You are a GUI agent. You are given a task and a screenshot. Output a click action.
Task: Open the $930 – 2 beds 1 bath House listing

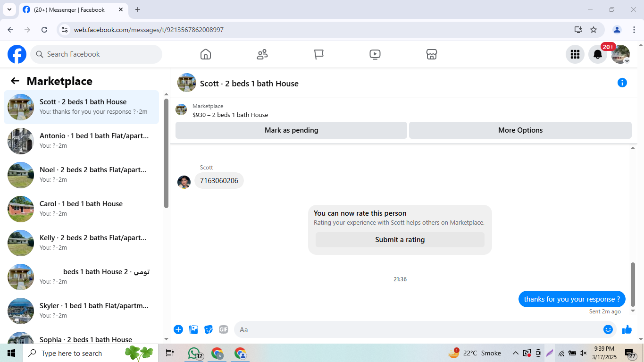tap(230, 115)
